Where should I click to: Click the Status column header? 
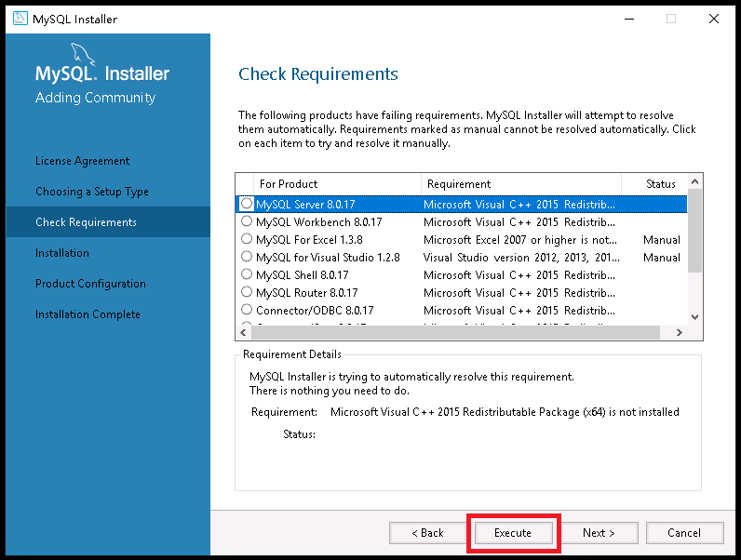[x=655, y=184]
